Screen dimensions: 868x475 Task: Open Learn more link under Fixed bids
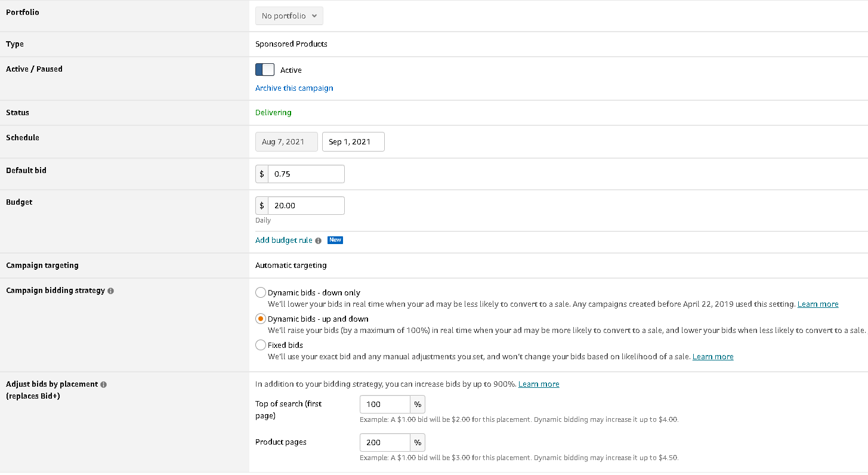(713, 357)
